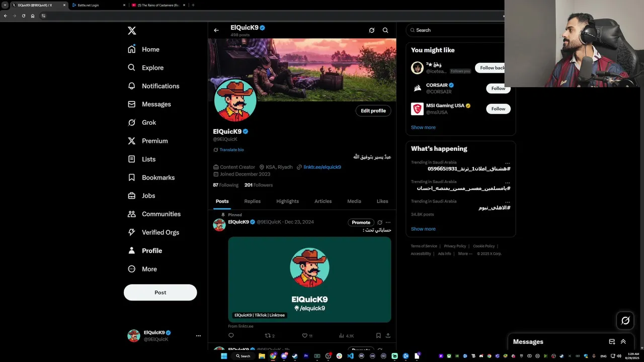
Task: Expand the Messages drawer
Action: [x=623, y=342]
